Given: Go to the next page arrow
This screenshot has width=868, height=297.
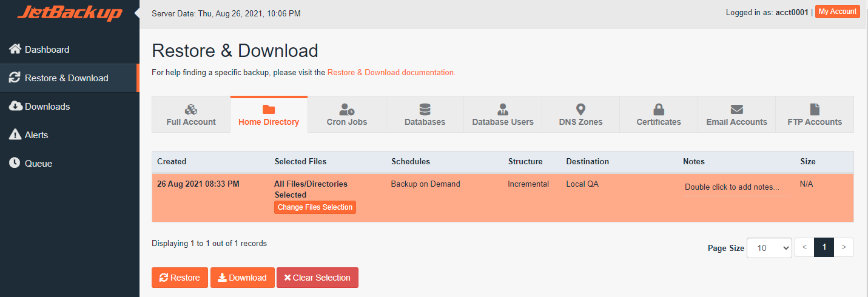Looking at the screenshot, I should tap(844, 247).
